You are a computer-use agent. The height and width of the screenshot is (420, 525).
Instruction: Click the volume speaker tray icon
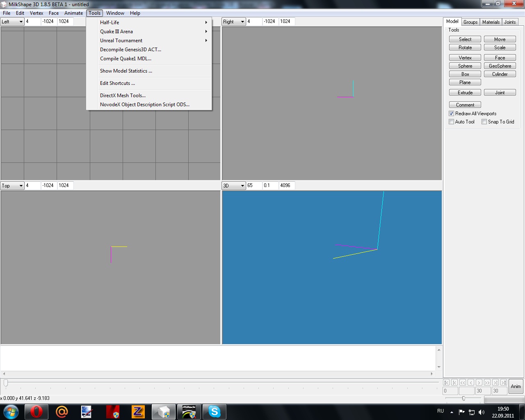pos(482,412)
